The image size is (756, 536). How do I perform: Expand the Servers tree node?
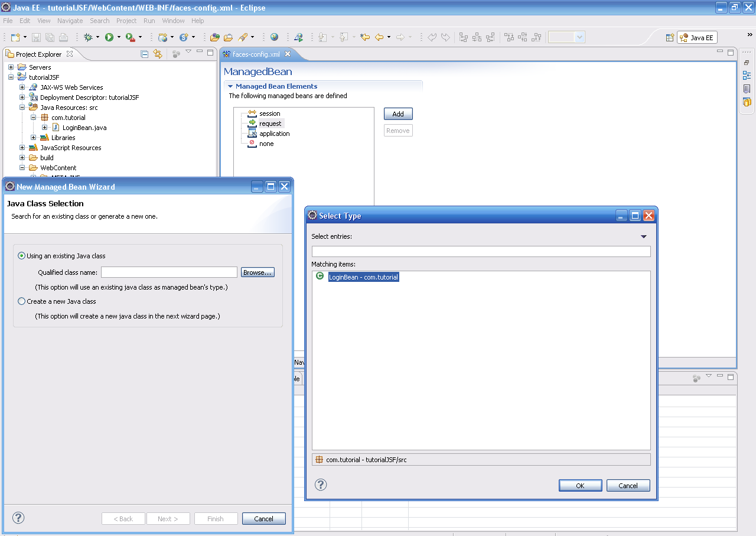pos(11,67)
